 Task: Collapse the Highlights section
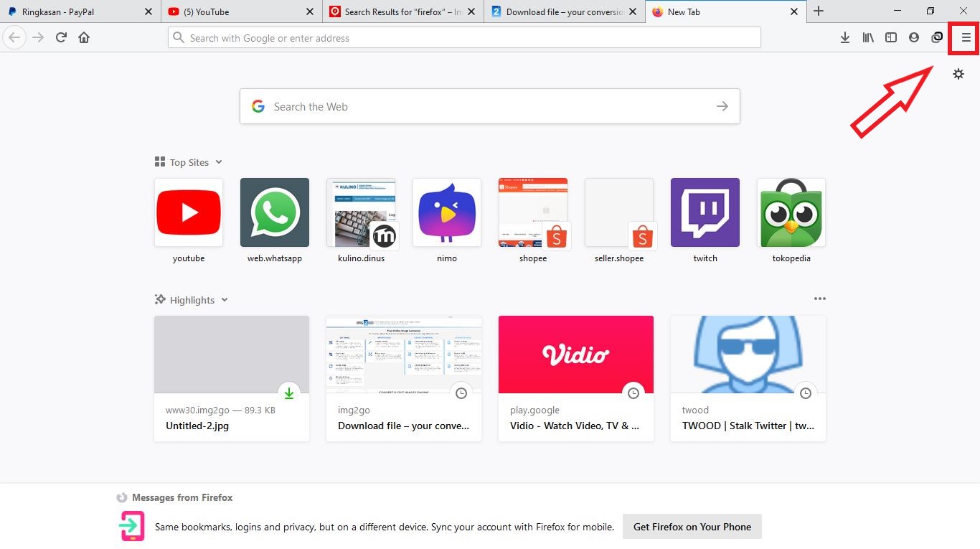(x=225, y=300)
